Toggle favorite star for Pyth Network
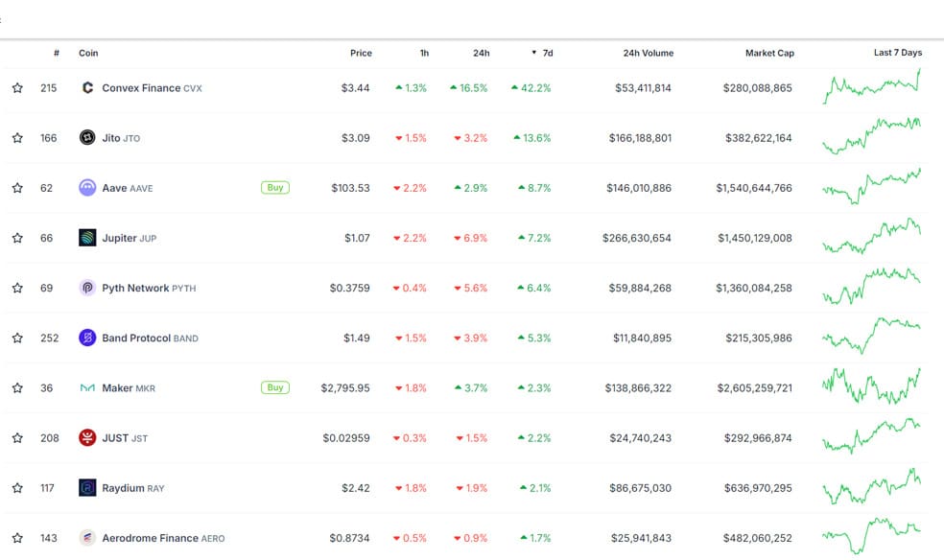Screen dimensions: 944x560 point(17,288)
